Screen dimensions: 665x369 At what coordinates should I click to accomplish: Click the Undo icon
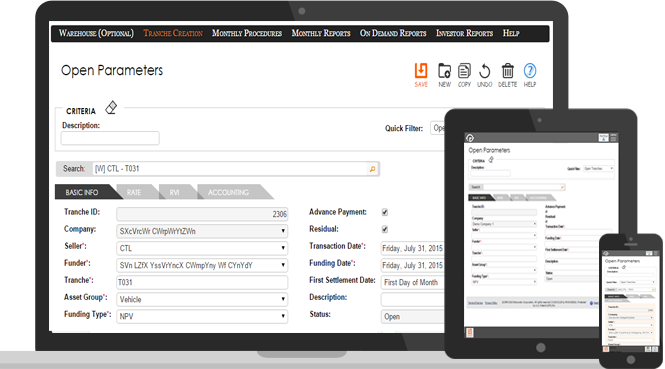pyautogui.click(x=484, y=75)
